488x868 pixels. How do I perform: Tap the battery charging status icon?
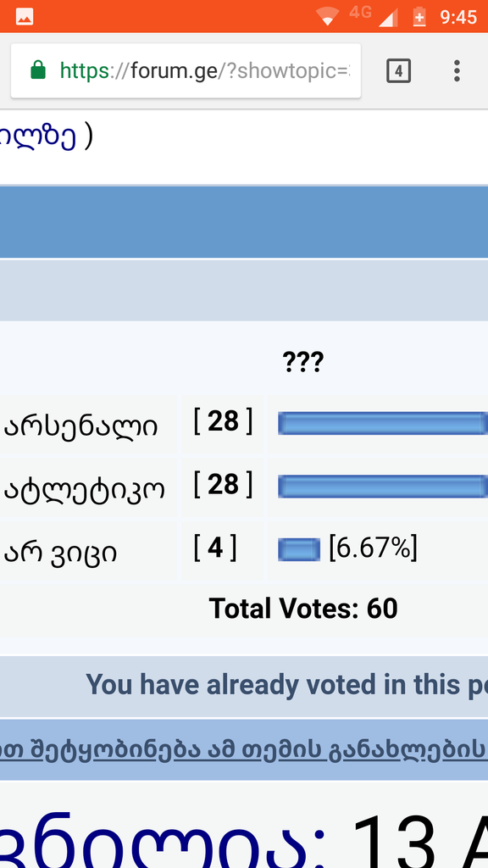[419, 17]
